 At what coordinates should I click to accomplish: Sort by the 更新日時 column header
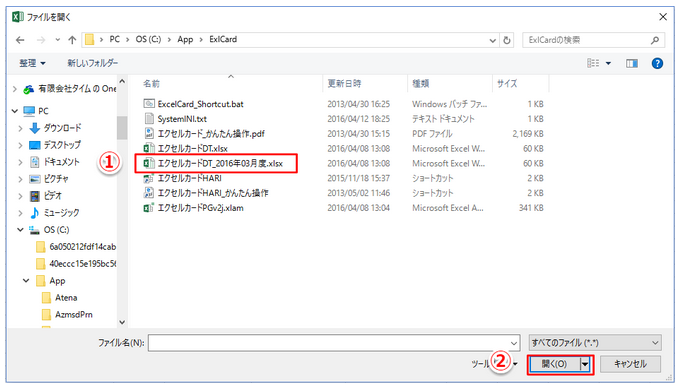[344, 84]
